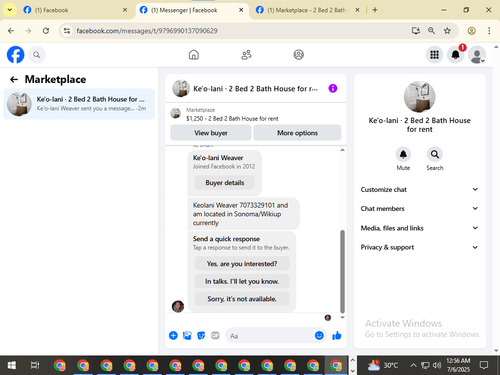Image resolution: width=500 pixels, height=375 pixels.
Task: Open Buyer details for Ke'o-lani Weaver
Action: pyautogui.click(x=225, y=183)
